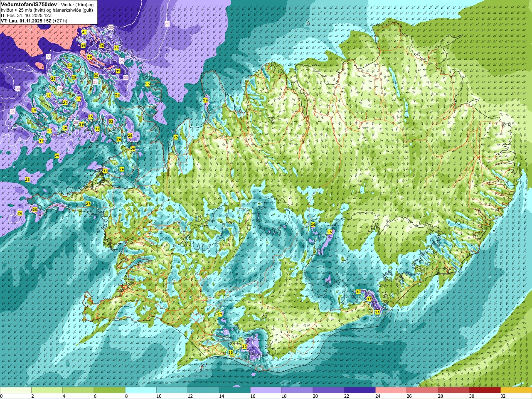Image resolution: width=532 pixels, height=399 pixels.
Task: Click the '12' tick label on legend scale
Action: click(x=190, y=396)
